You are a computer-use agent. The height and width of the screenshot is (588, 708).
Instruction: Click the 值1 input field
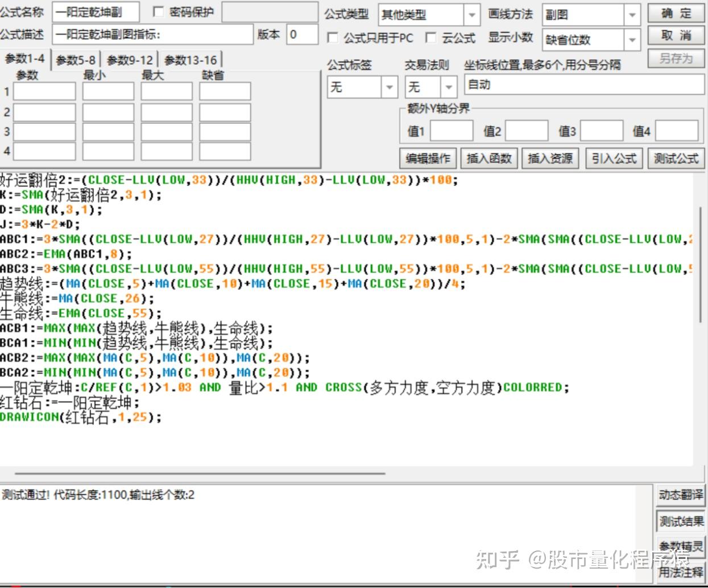tap(452, 131)
